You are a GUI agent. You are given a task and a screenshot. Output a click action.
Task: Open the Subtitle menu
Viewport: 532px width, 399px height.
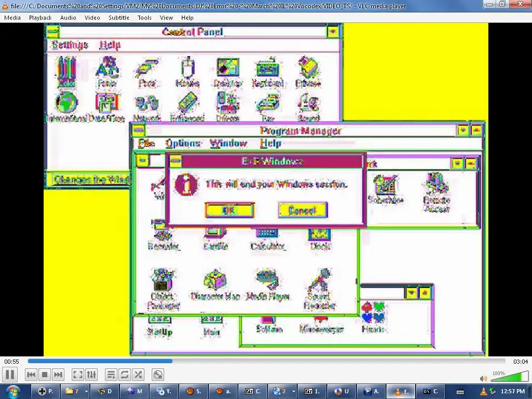point(119,18)
